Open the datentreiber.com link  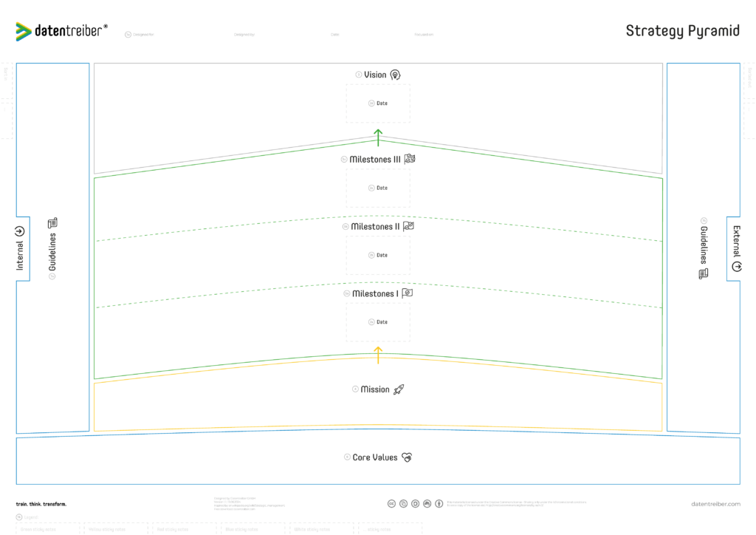tap(715, 504)
